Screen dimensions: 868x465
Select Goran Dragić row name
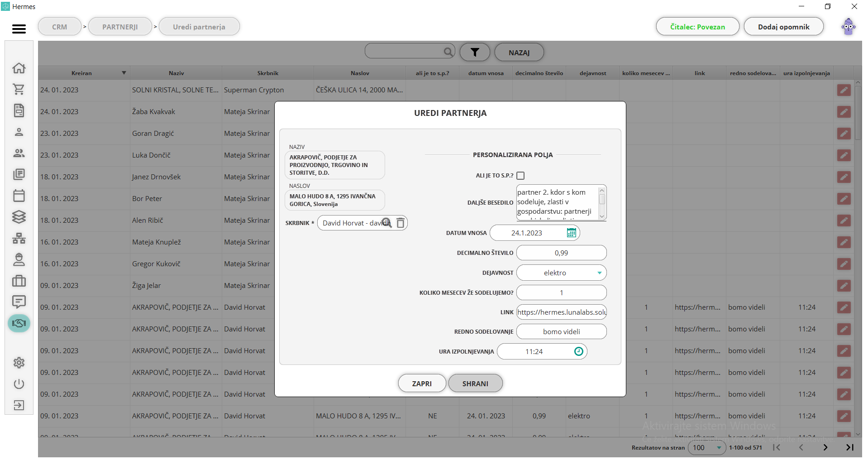tap(153, 134)
